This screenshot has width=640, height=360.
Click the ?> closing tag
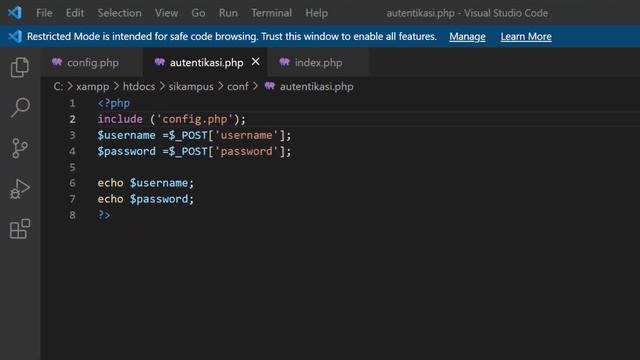tap(104, 215)
